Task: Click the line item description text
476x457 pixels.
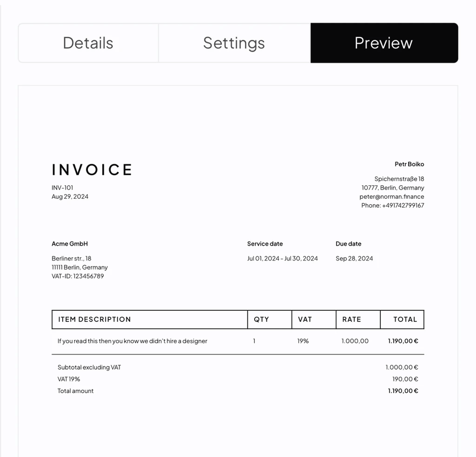Action: coord(132,341)
